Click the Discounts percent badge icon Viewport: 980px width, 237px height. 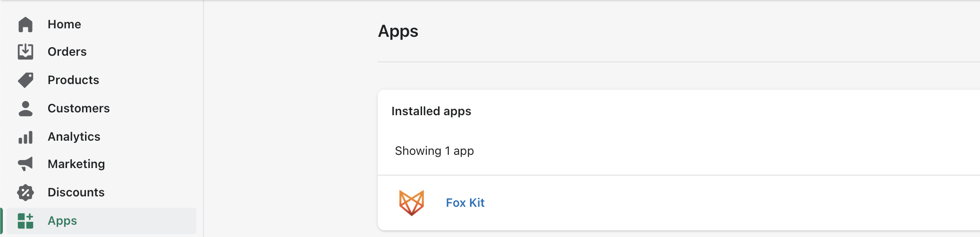tap(25, 192)
